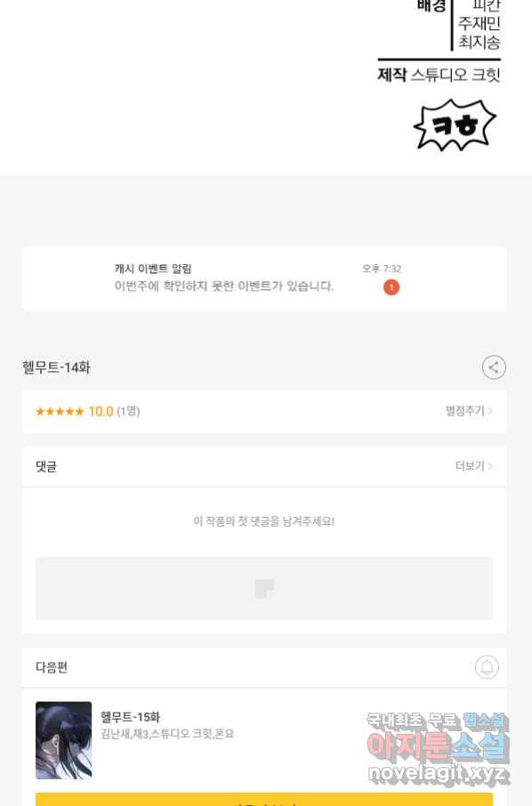The image size is (532, 806).
Task: Open the red notification badge
Action: [x=391, y=287]
